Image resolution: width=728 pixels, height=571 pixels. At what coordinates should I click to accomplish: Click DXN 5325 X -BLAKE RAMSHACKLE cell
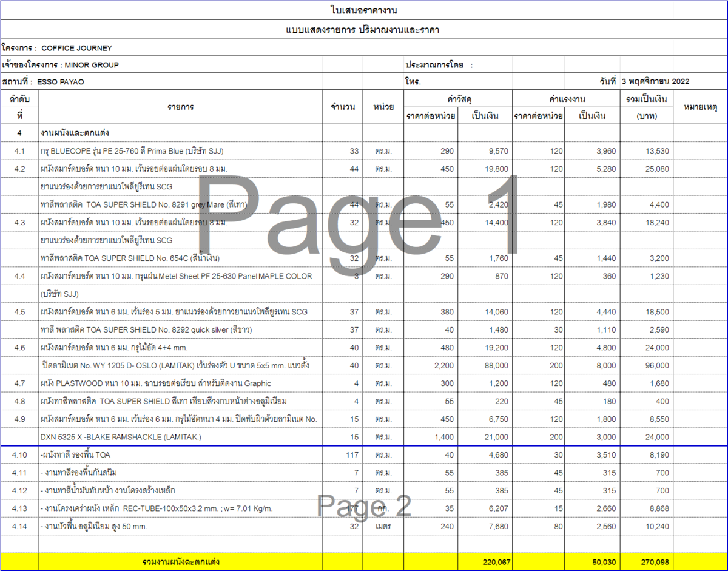click(x=181, y=437)
